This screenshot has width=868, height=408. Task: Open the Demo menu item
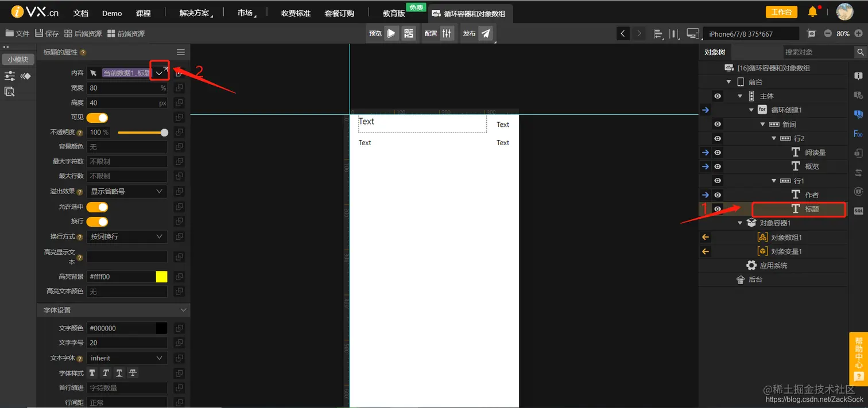click(x=112, y=13)
